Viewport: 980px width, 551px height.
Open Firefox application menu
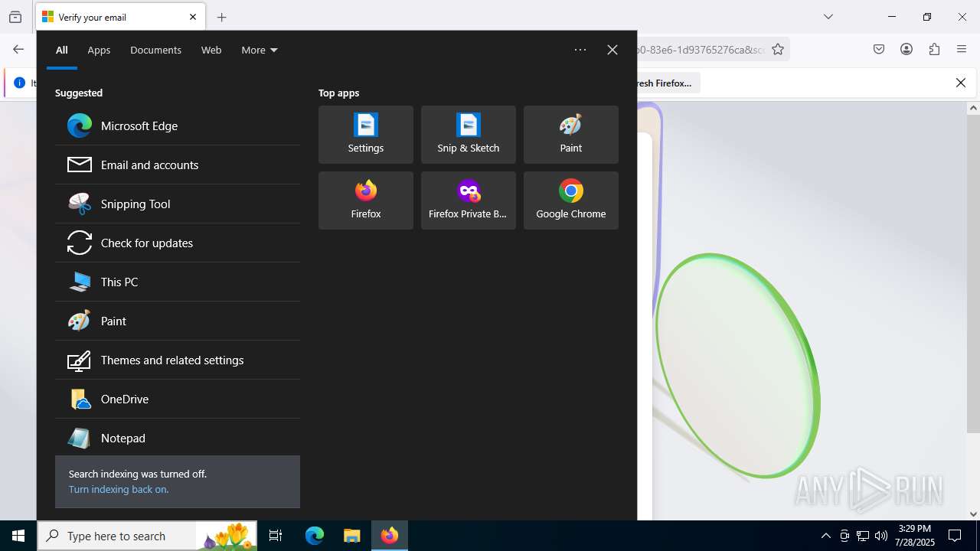click(x=962, y=49)
